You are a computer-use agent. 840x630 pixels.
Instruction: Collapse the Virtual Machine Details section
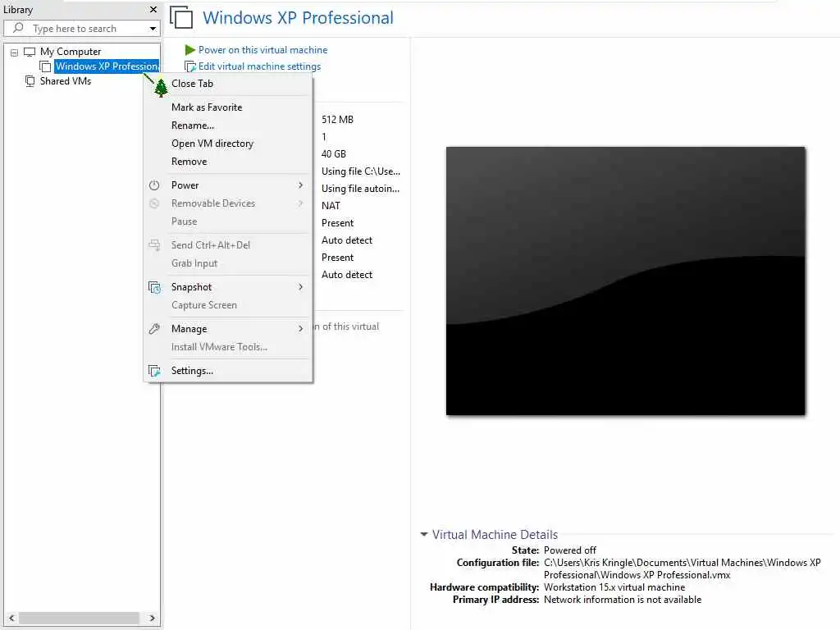pyautogui.click(x=424, y=535)
